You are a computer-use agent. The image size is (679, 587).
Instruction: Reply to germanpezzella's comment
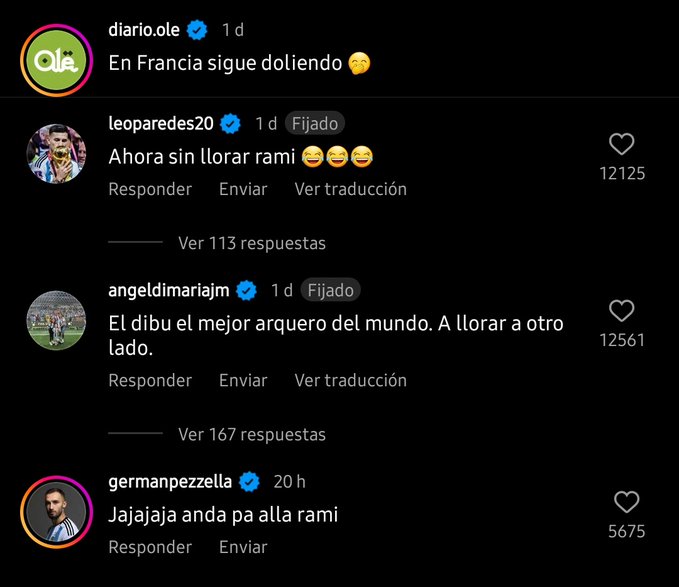tap(150, 547)
